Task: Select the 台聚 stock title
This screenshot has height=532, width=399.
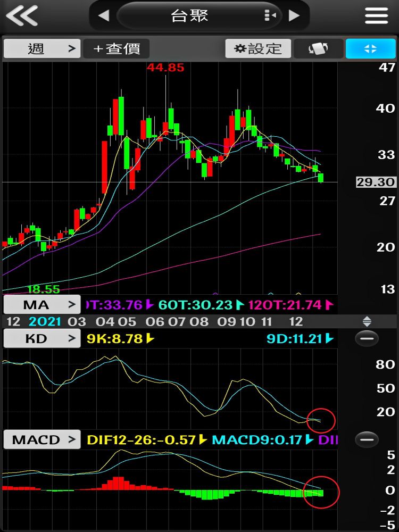Action: point(190,16)
